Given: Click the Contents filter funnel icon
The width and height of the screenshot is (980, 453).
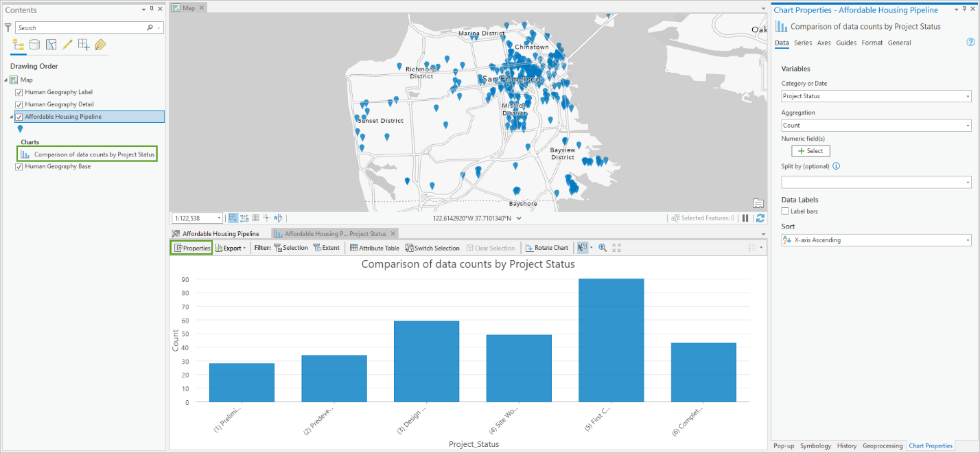Looking at the screenshot, I should pos(8,27).
